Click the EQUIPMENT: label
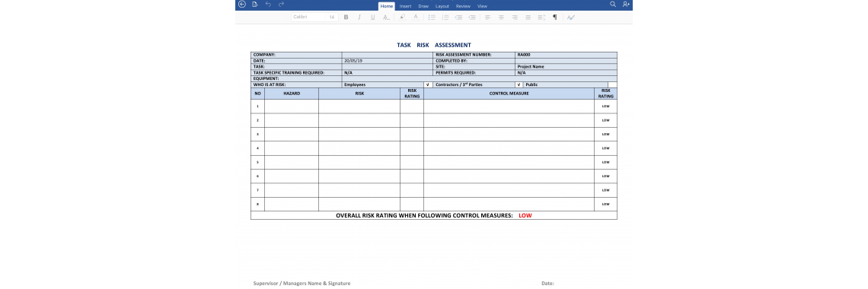Image resolution: width=868 pixels, height=289 pixels. click(x=266, y=78)
